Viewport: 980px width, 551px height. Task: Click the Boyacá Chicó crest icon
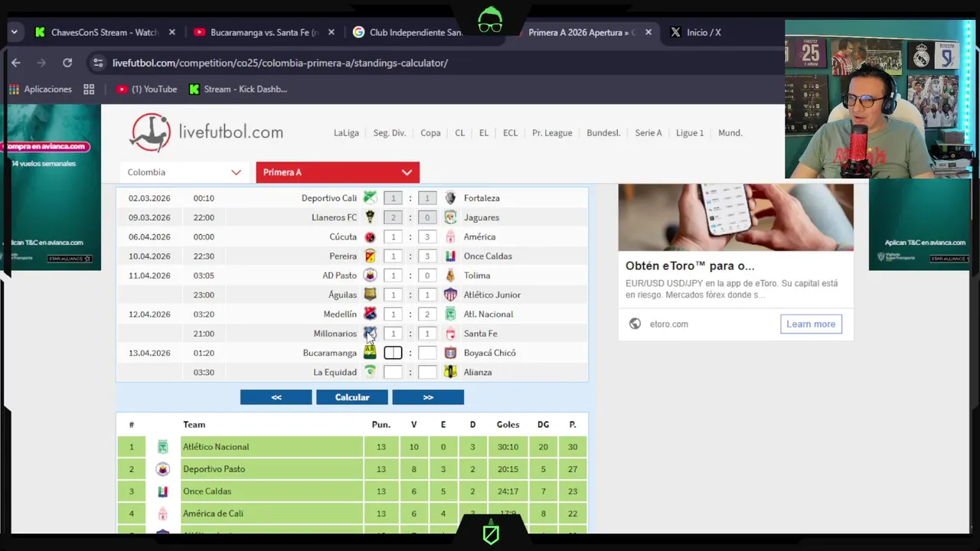450,353
